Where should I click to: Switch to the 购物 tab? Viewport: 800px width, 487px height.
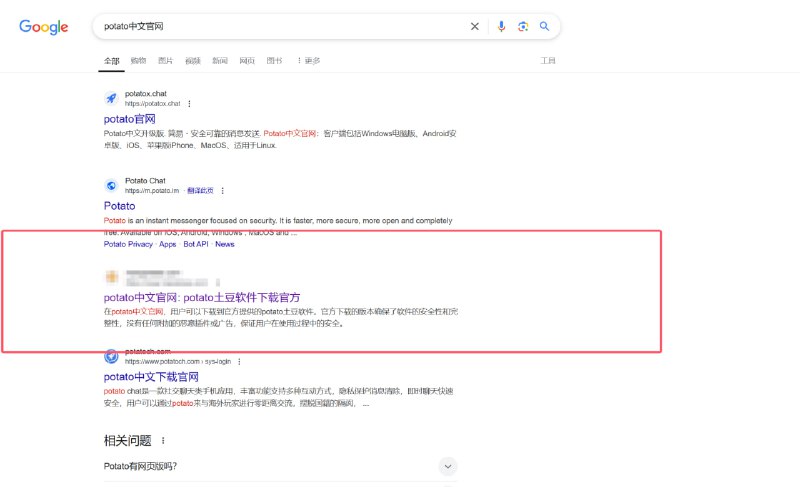tap(138, 61)
